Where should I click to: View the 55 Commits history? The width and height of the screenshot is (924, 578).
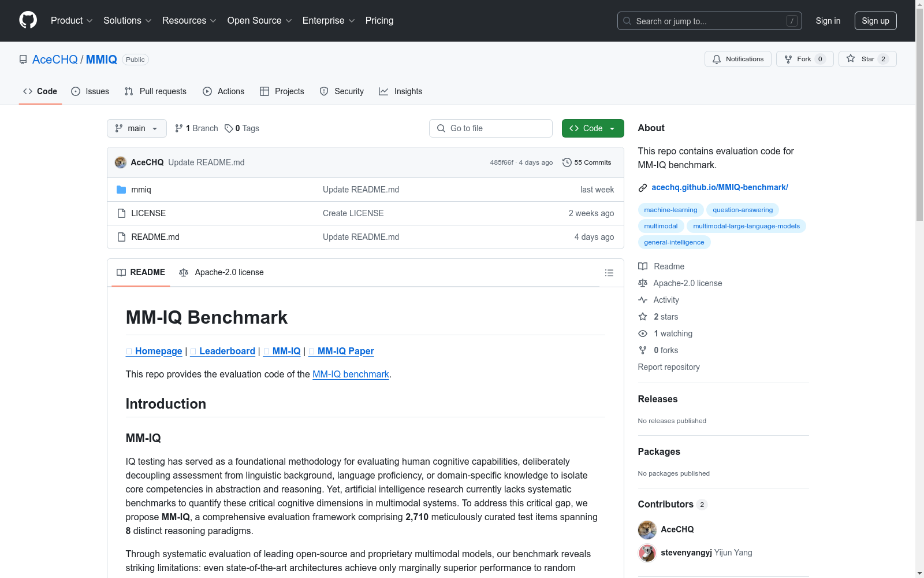[587, 162]
